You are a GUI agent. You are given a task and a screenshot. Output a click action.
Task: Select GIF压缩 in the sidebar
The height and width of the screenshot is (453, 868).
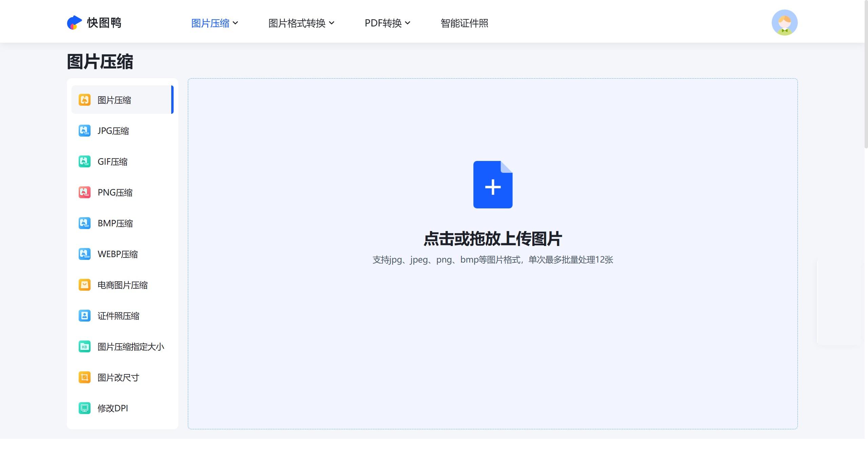click(x=122, y=161)
